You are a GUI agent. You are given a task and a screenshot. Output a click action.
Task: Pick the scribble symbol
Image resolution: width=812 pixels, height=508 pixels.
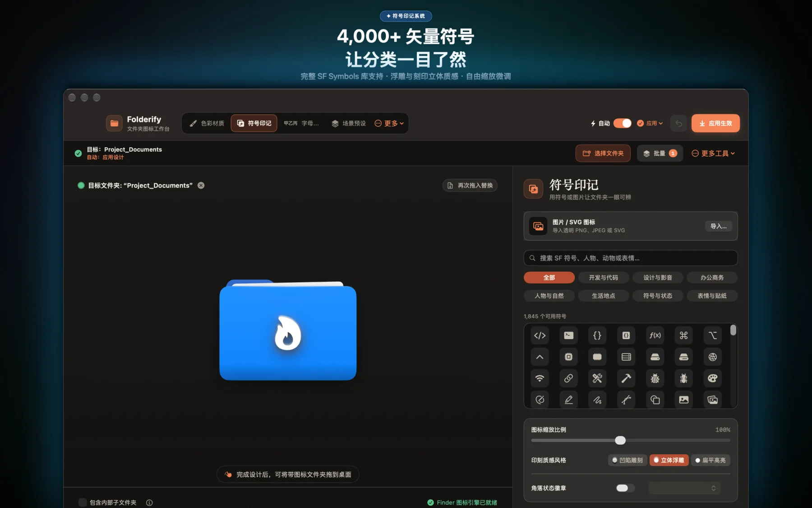click(x=597, y=400)
